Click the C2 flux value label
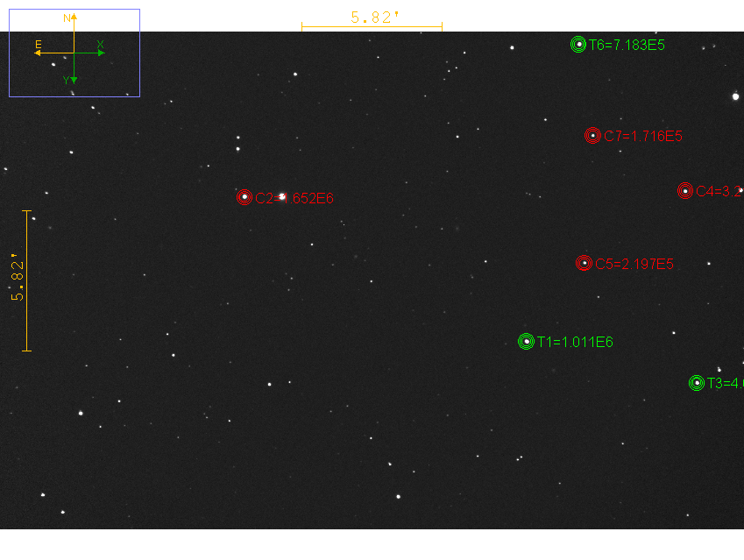The width and height of the screenshot is (744, 560). coord(294,199)
